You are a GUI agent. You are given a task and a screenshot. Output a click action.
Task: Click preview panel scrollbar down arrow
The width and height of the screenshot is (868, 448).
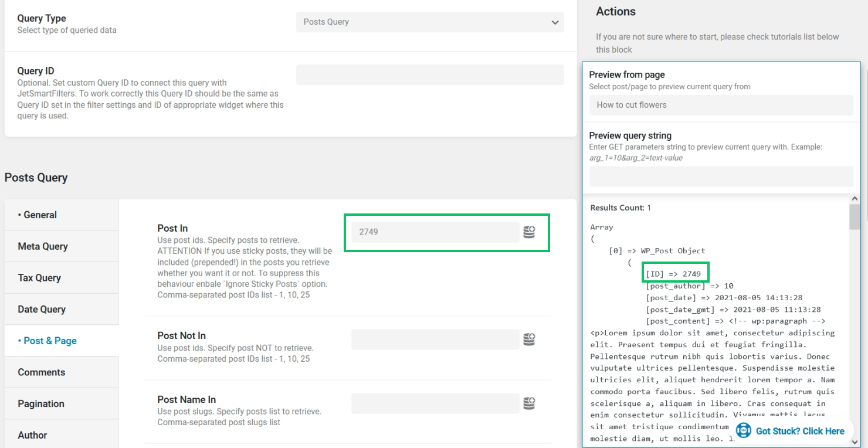(x=855, y=442)
